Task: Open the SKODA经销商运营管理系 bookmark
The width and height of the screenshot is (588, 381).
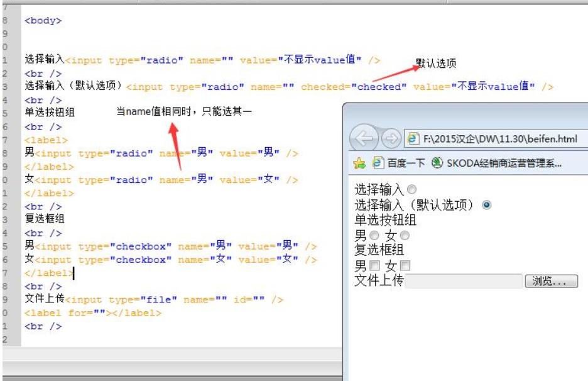Action: [496, 163]
